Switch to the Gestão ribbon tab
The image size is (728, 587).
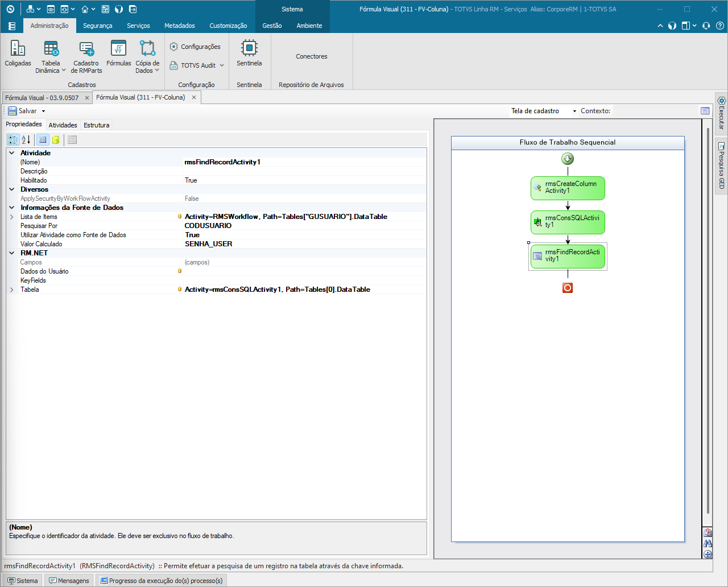click(272, 26)
